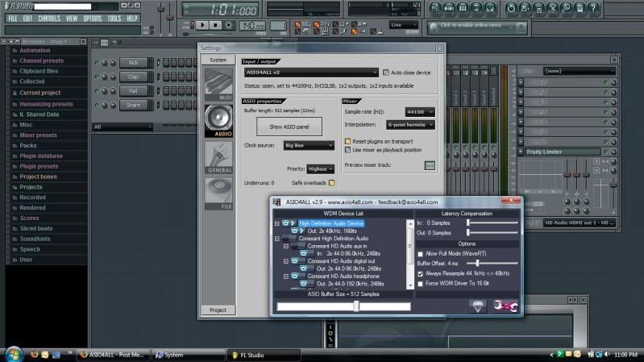
Task: Open the Sample rate 44100 dropdown
Action: pyautogui.click(x=419, y=112)
